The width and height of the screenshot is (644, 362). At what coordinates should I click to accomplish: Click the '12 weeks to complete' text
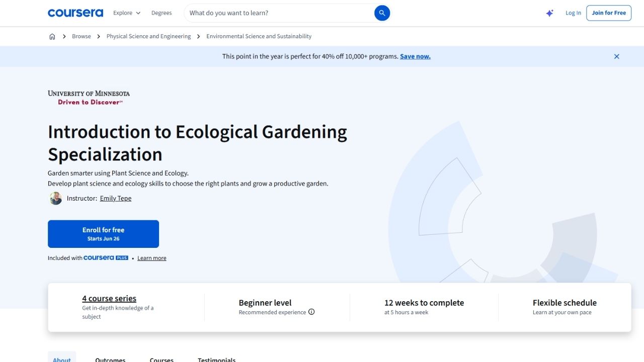(424, 303)
